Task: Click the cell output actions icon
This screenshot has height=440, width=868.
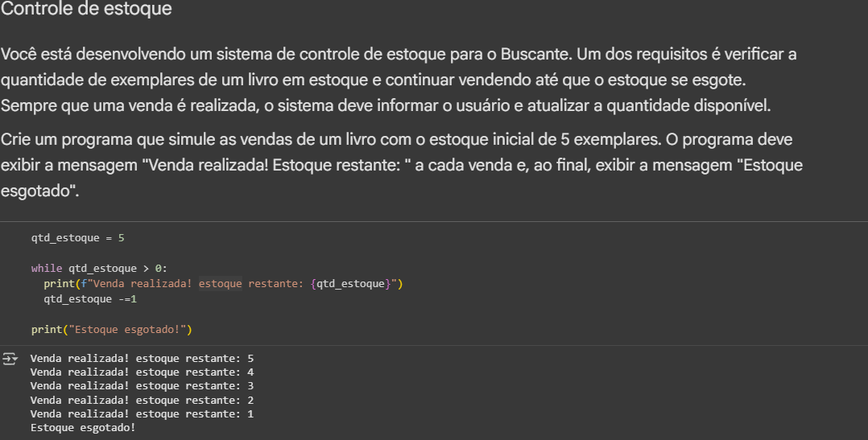Action: pos(10,359)
